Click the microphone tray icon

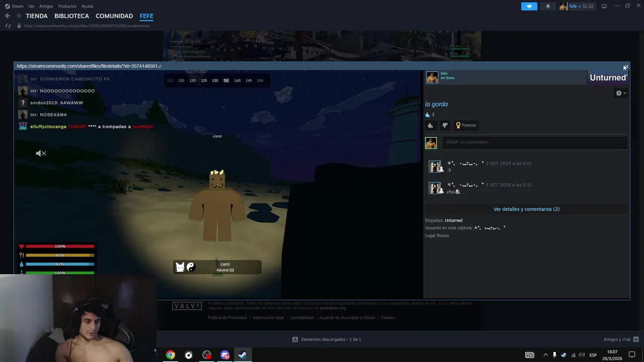coord(554,355)
